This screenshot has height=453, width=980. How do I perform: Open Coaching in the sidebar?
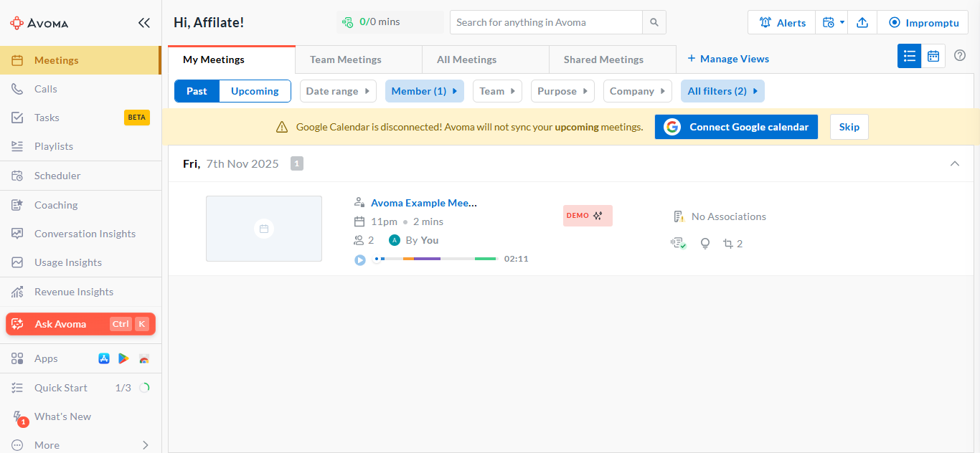click(80, 205)
